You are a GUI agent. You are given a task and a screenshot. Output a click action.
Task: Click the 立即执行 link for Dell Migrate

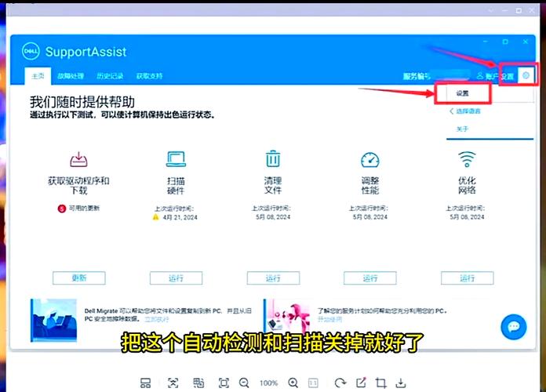157,319
